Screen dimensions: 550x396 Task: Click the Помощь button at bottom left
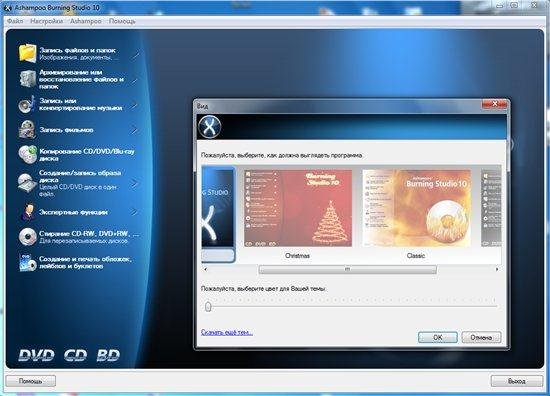tap(31, 381)
